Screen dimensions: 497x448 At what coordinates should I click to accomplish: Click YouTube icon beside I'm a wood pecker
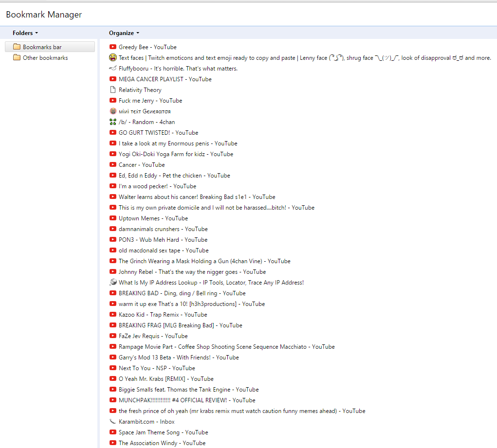113,186
